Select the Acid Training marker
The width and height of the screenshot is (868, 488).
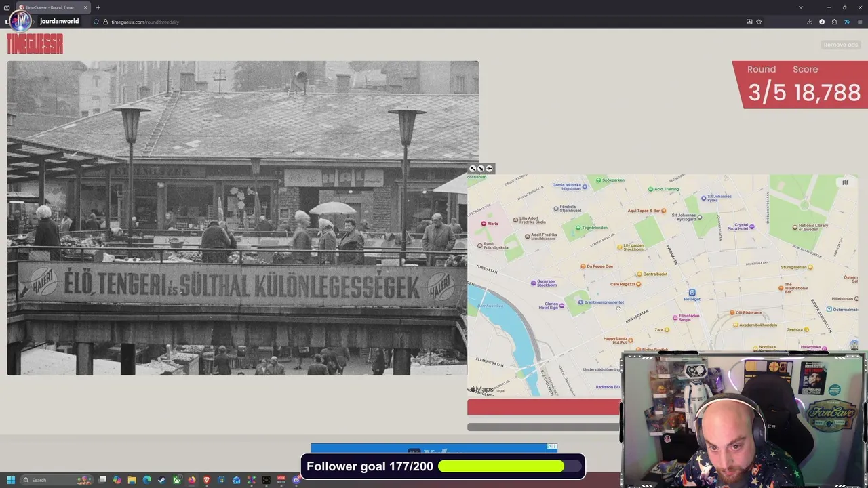pos(650,189)
